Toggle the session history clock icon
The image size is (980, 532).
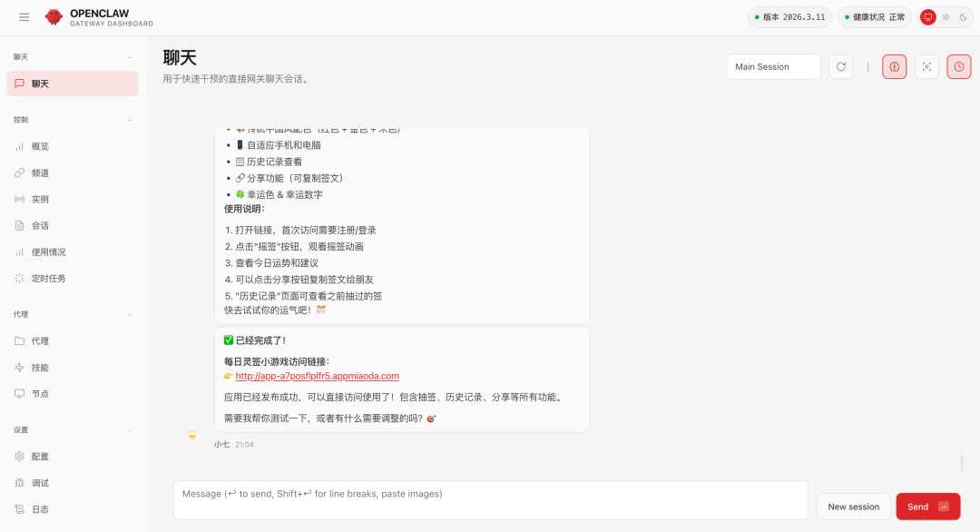coord(959,66)
